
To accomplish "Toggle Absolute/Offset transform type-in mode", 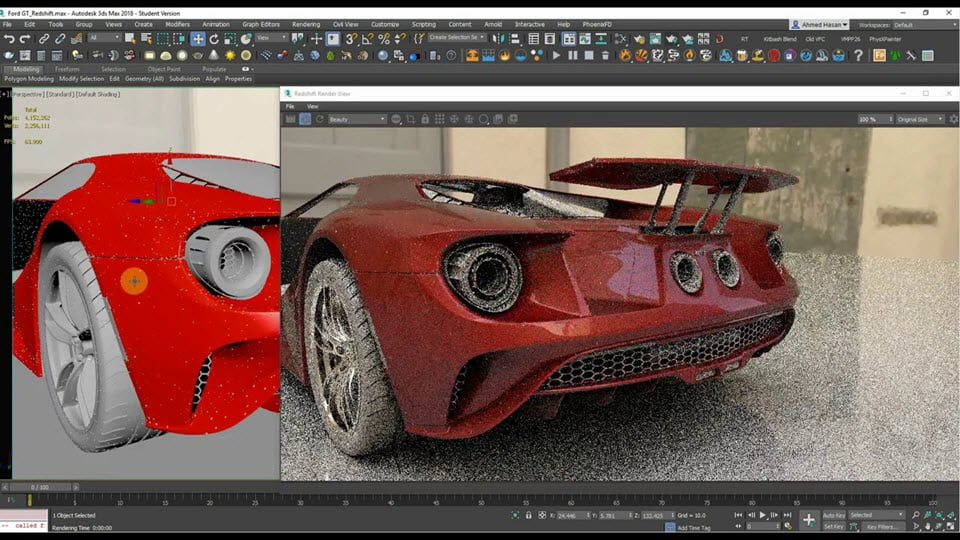I will [542, 516].
